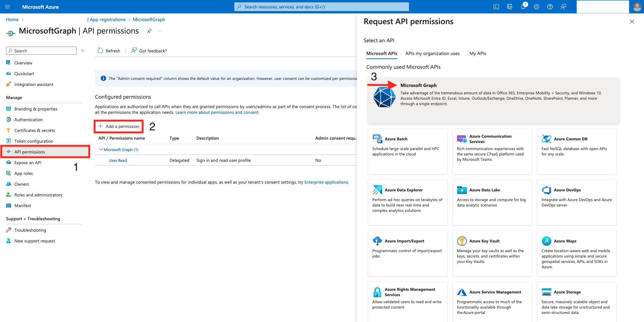Switch to the My APIs tab
This screenshot has height=322, width=644.
point(477,53)
